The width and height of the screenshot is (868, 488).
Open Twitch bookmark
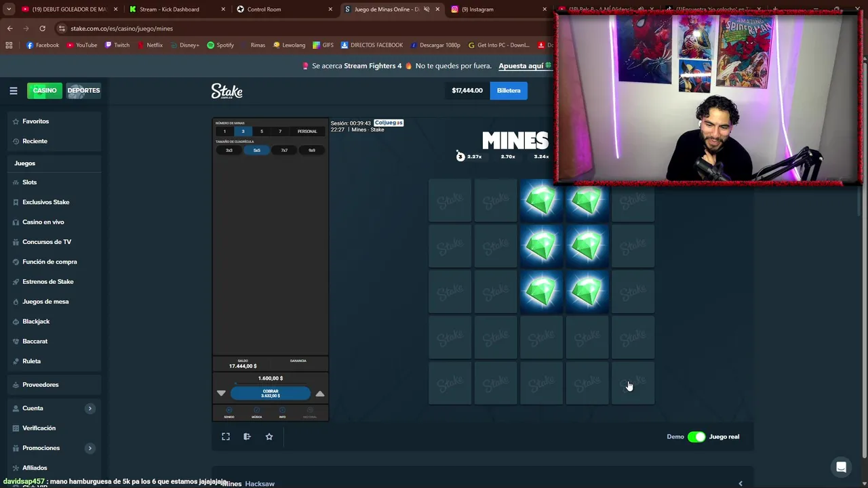(117, 45)
